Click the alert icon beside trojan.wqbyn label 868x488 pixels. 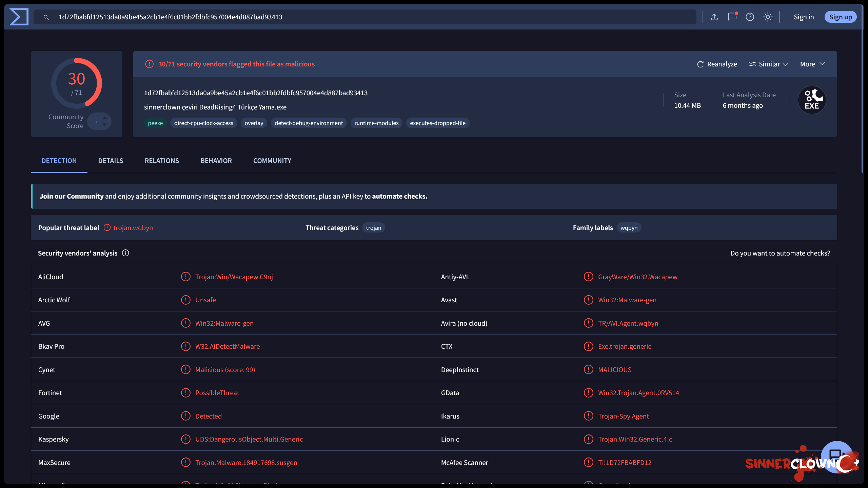tap(107, 228)
